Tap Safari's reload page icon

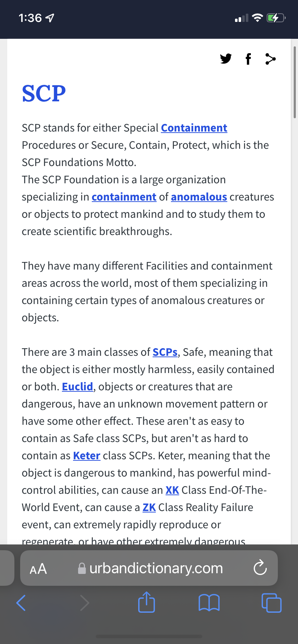[x=260, y=568]
